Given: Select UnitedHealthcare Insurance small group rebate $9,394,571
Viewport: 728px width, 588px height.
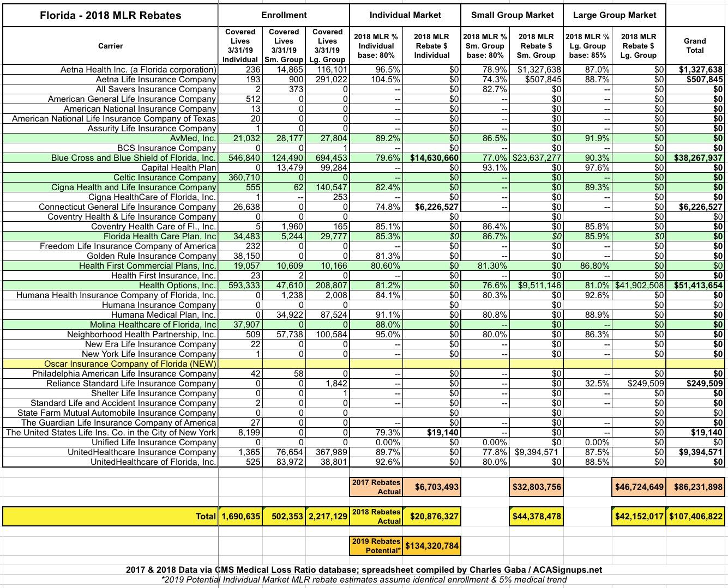Looking at the screenshot, I should pyautogui.click(x=537, y=452).
